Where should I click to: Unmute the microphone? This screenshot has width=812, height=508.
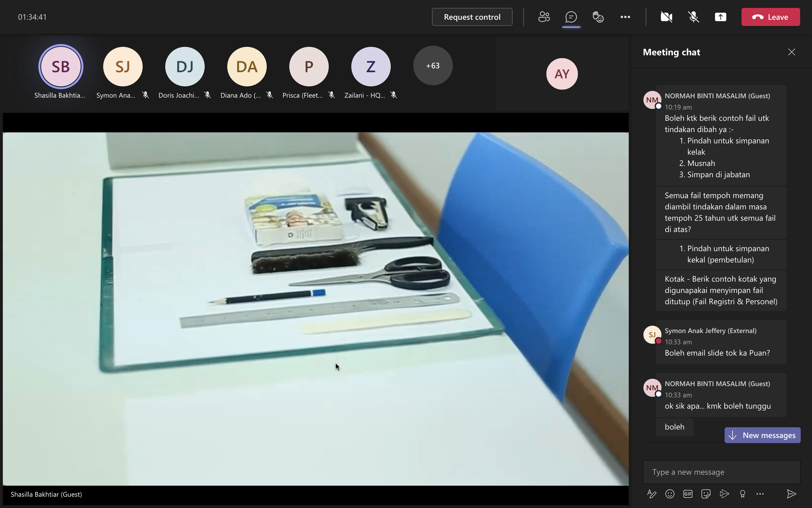694,17
